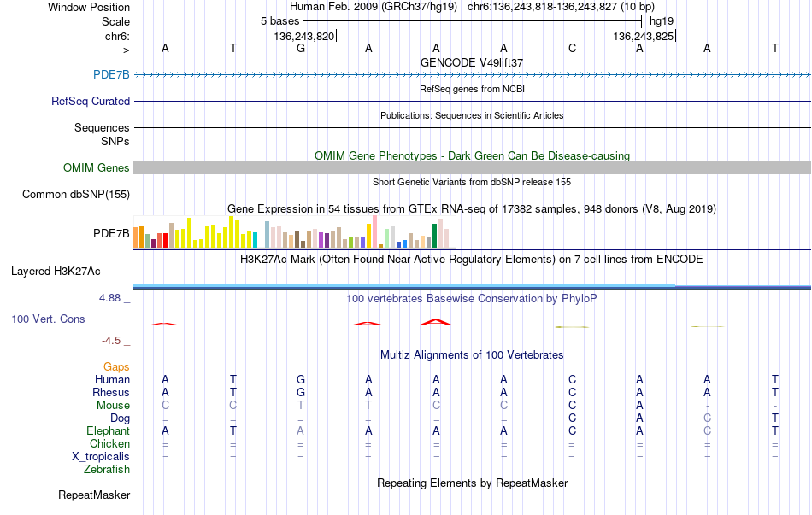Click the light pink tall GTEx bar

(374, 232)
